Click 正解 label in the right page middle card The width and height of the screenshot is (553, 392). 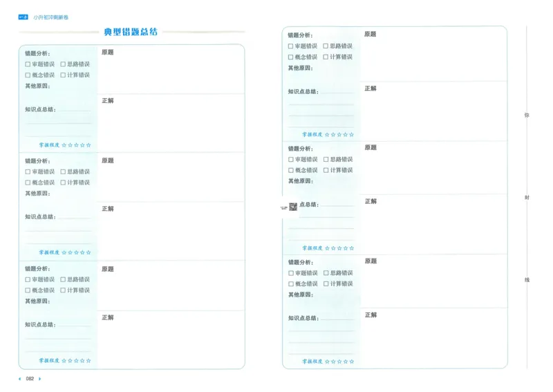[371, 201]
